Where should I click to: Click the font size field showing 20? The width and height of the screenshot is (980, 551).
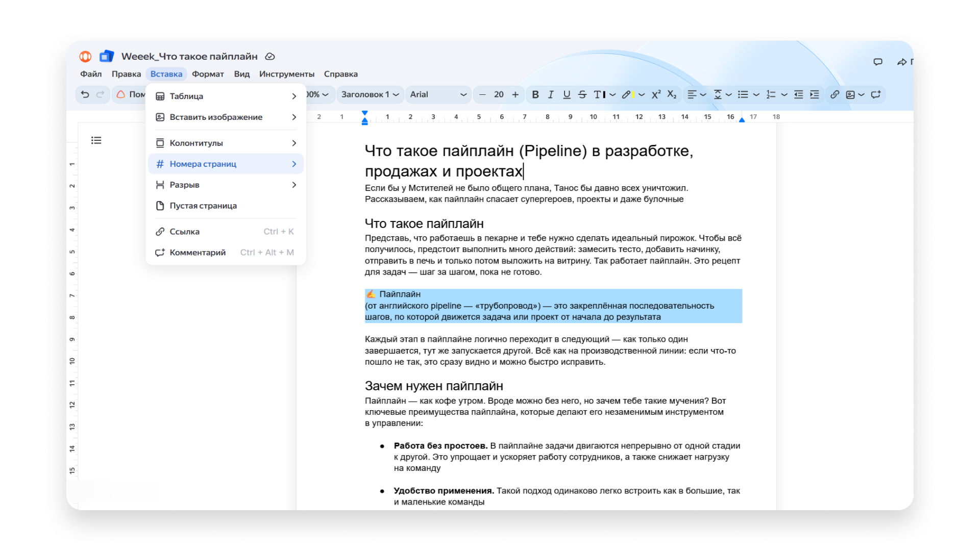pos(499,94)
